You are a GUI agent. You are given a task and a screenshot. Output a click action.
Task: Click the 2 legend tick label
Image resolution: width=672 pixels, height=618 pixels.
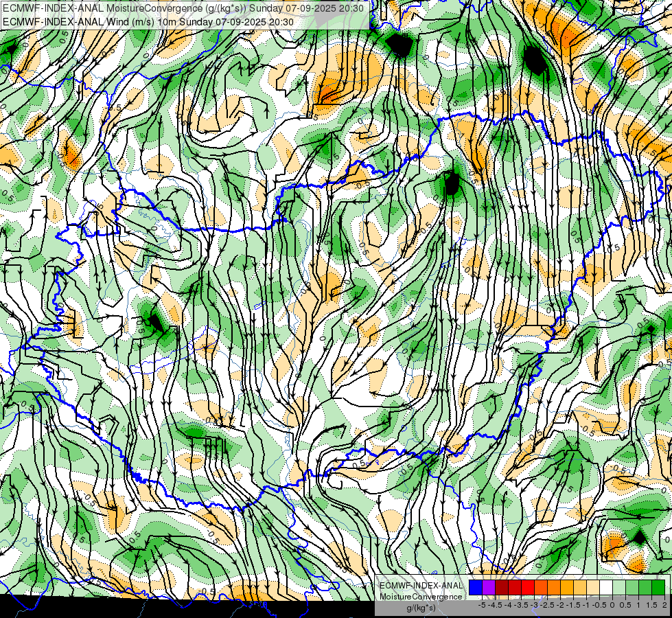(664, 605)
